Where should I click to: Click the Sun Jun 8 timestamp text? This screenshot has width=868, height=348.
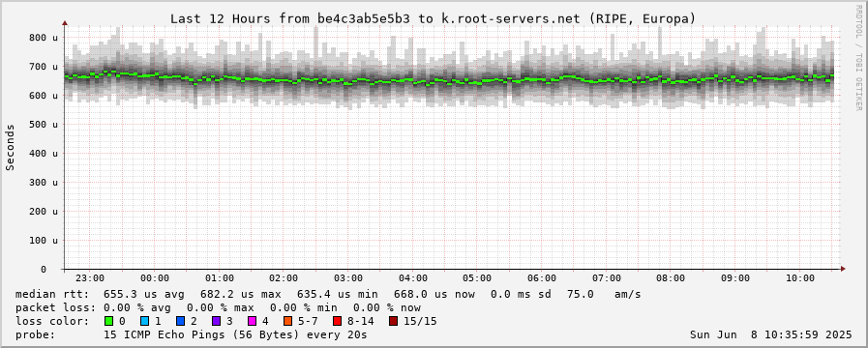tap(771, 334)
